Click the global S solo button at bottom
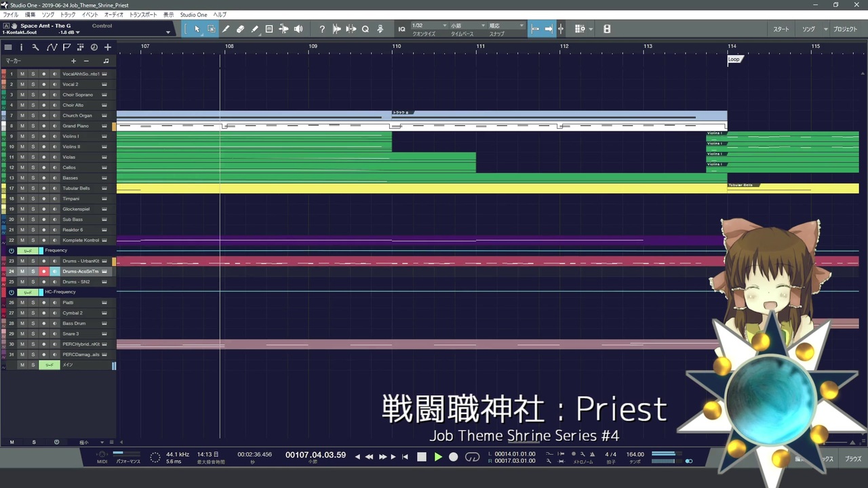The width and height of the screenshot is (868, 488). (x=34, y=442)
